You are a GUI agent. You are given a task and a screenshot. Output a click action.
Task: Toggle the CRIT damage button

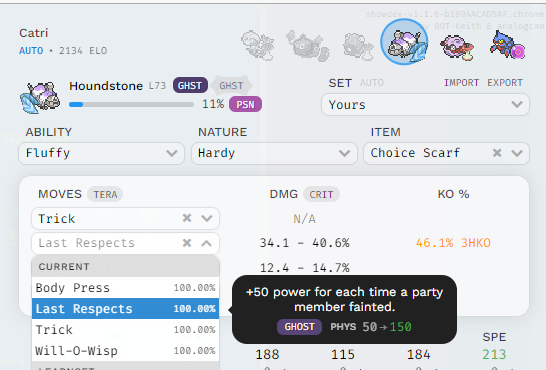click(x=321, y=194)
